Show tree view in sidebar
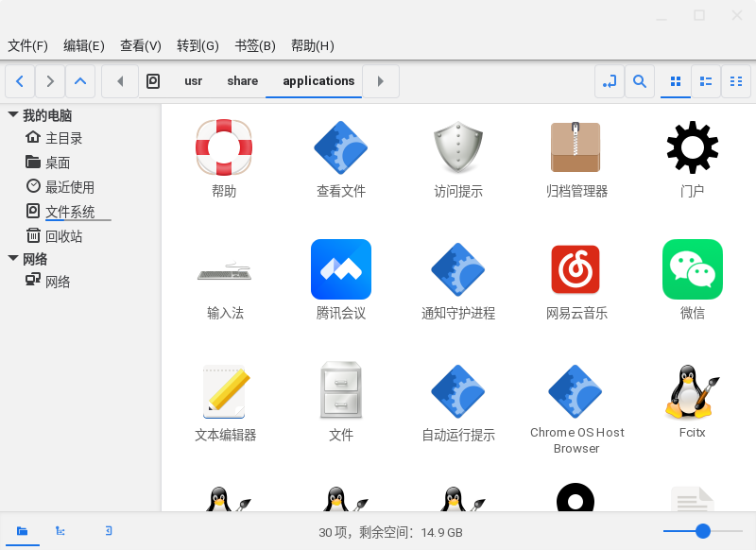Viewport: 756px width, 550px height. [x=60, y=531]
